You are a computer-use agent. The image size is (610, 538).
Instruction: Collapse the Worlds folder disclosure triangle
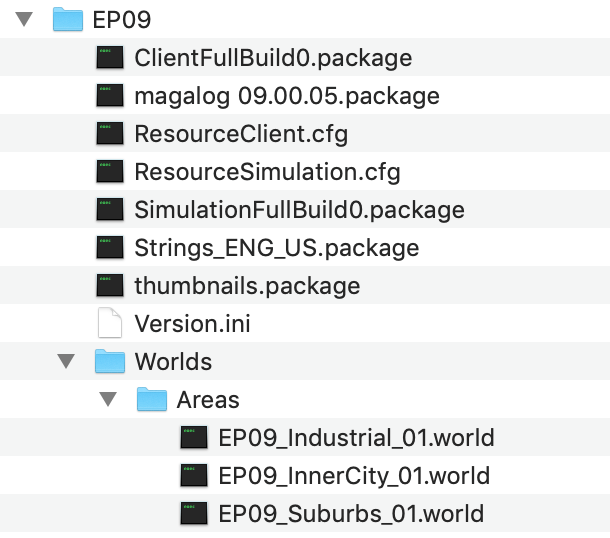[x=67, y=361]
